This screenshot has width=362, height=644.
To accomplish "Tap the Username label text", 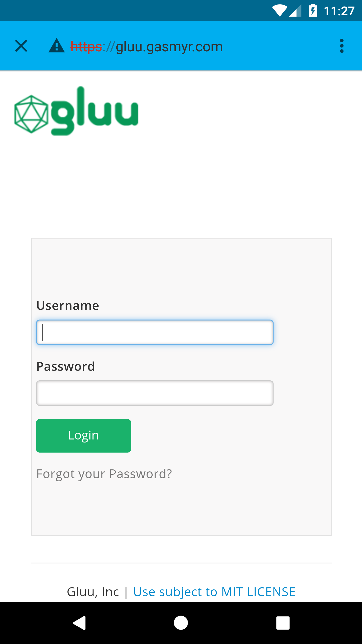I will point(68,306).
